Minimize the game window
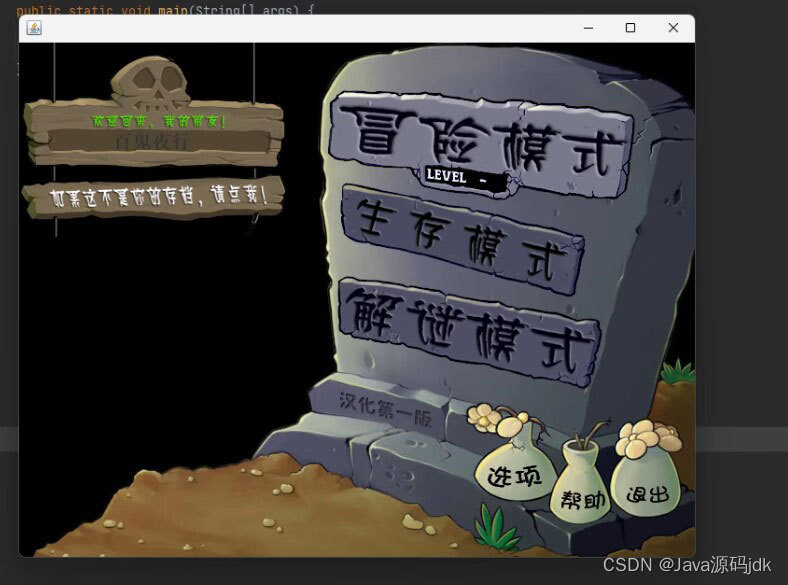This screenshot has height=585, width=788. point(588,28)
